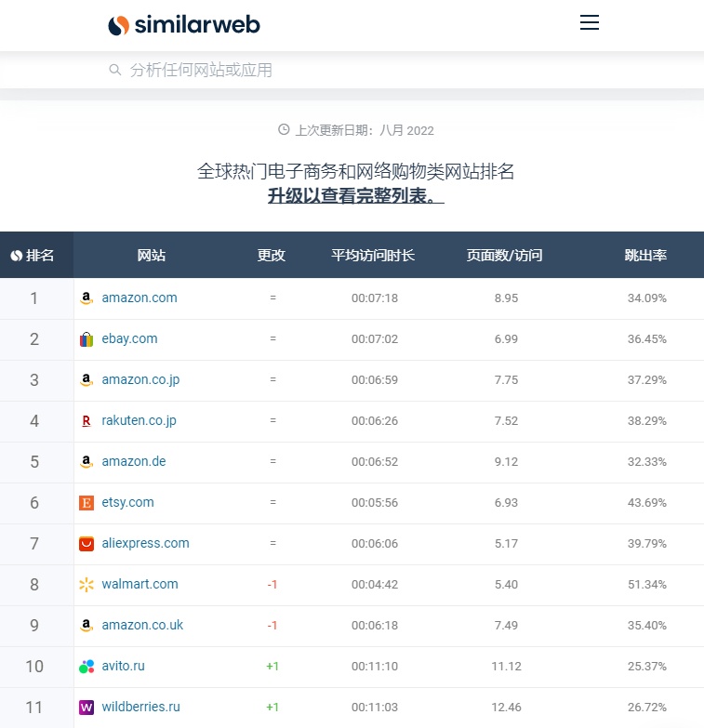Click visit duration 00:06:06 for aliexpress.com

(375, 543)
